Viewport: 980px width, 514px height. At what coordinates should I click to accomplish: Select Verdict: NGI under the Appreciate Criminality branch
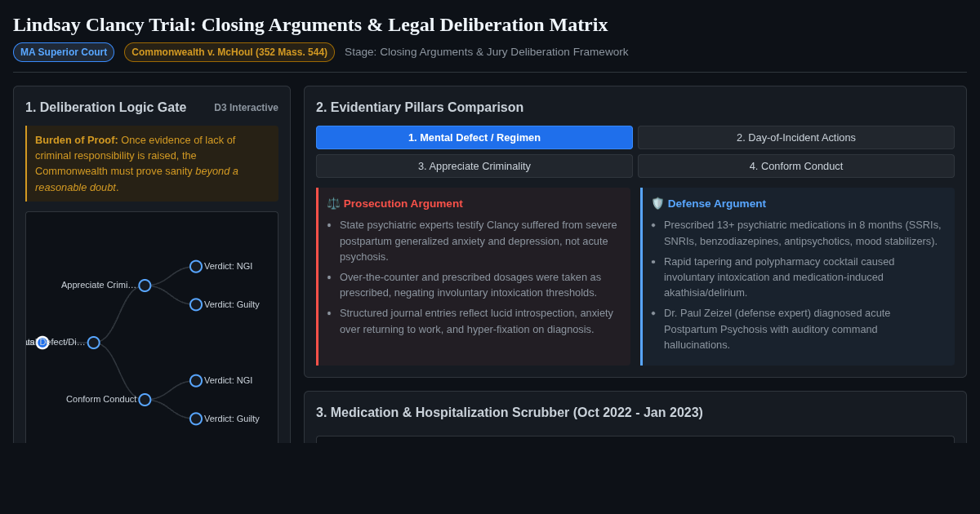click(x=196, y=267)
